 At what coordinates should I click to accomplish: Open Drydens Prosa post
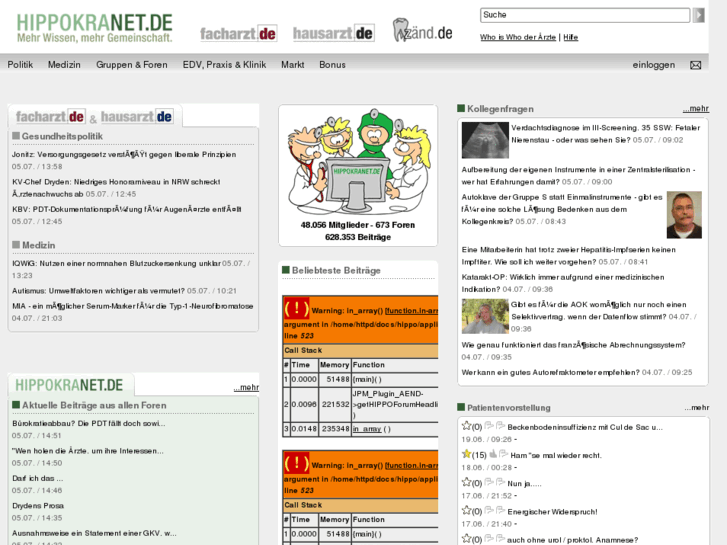click(38, 506)
